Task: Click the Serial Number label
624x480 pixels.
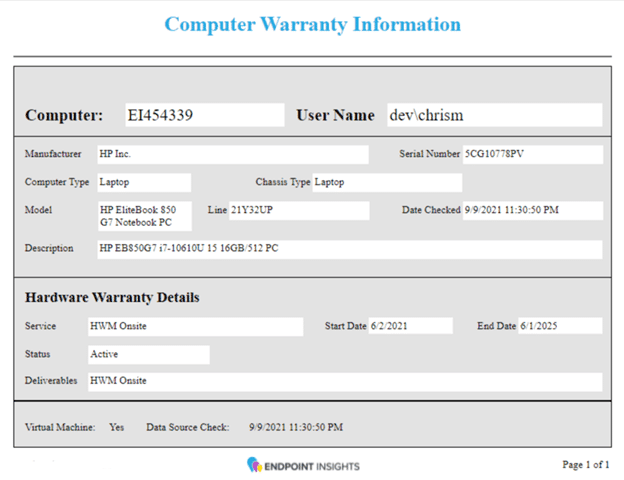Action: (x=429, y=154)
